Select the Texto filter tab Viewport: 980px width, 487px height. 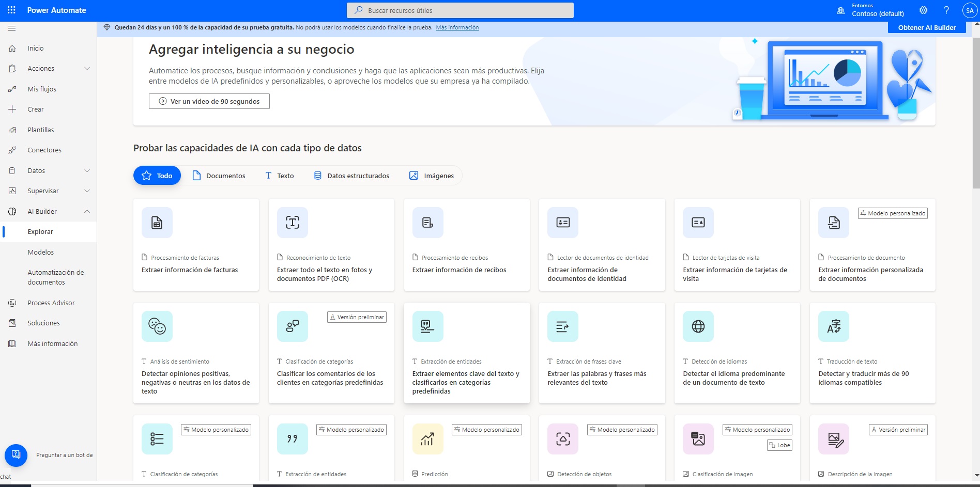[x=280, y=176]
